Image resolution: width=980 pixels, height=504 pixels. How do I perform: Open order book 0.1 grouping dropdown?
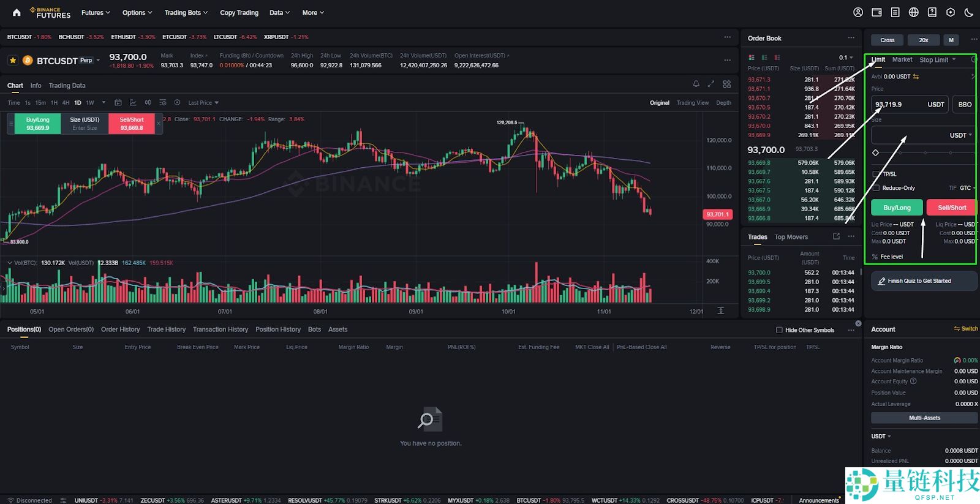846,58
